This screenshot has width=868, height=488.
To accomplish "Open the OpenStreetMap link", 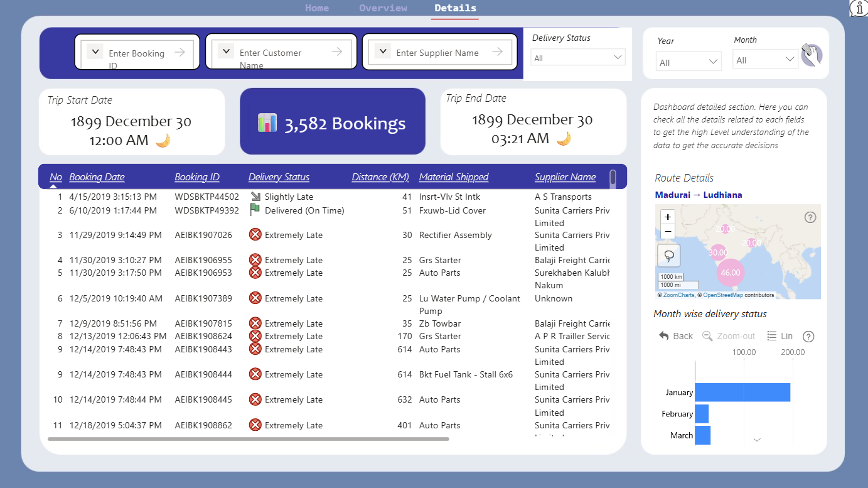I will click(x=722, y=295).
